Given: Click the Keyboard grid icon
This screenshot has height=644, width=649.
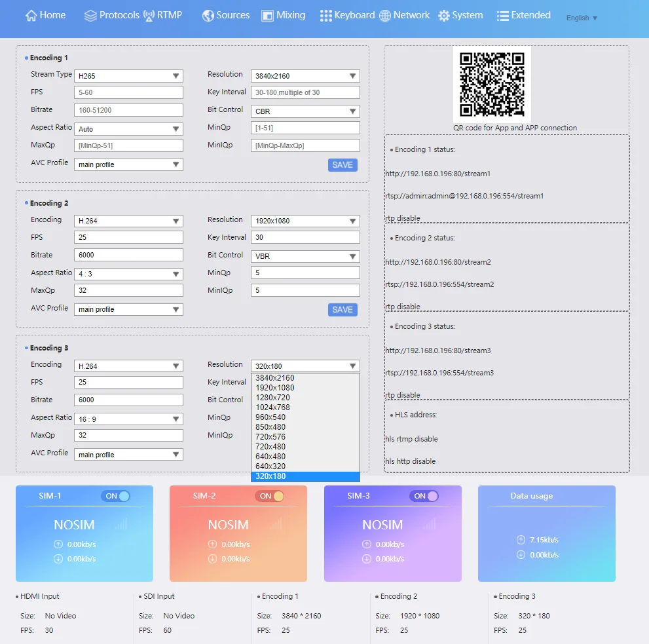Looking at the screenshot, I should click(x=325, y=16).
